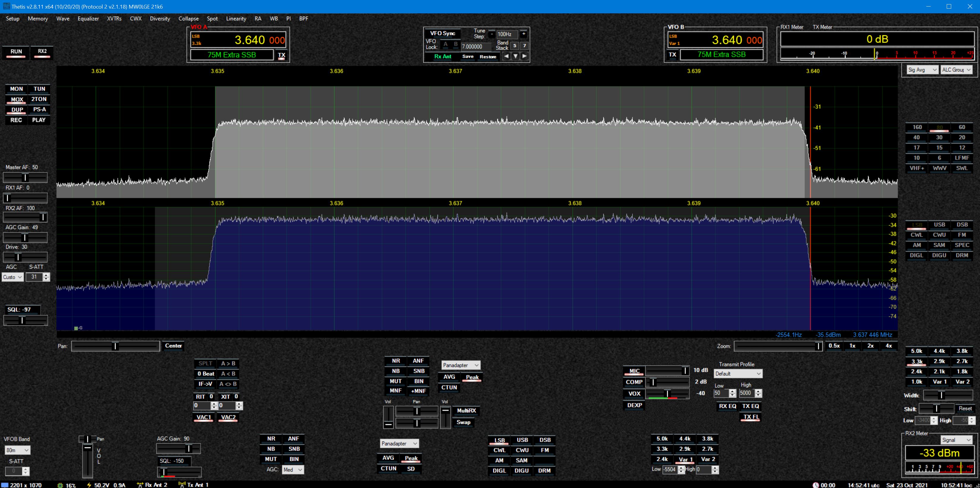Click the Tune Step plus button
980x488 pixels.
(523, 34)
